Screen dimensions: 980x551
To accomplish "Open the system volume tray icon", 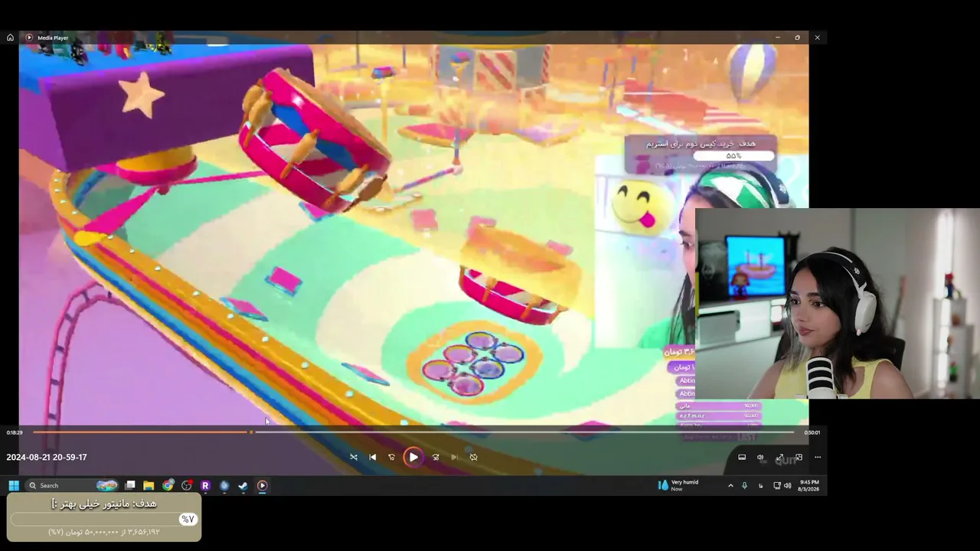I will (x=787, y=485).
